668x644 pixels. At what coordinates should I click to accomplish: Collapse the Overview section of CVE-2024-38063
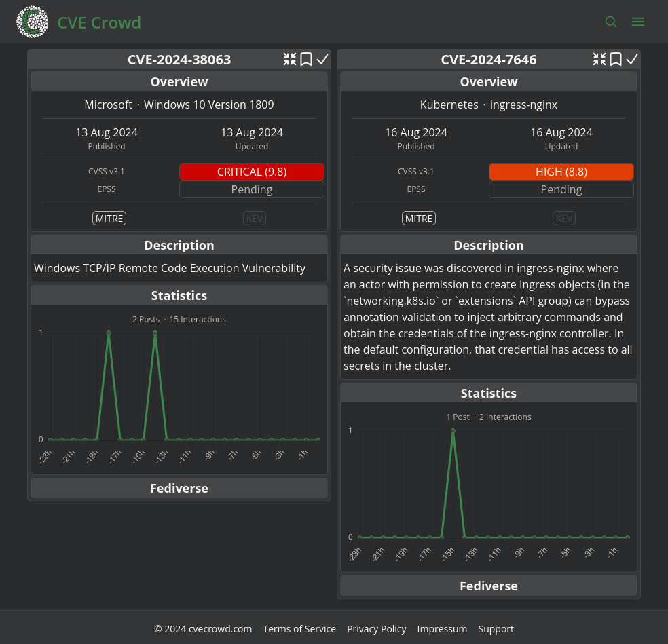point(179,81)
